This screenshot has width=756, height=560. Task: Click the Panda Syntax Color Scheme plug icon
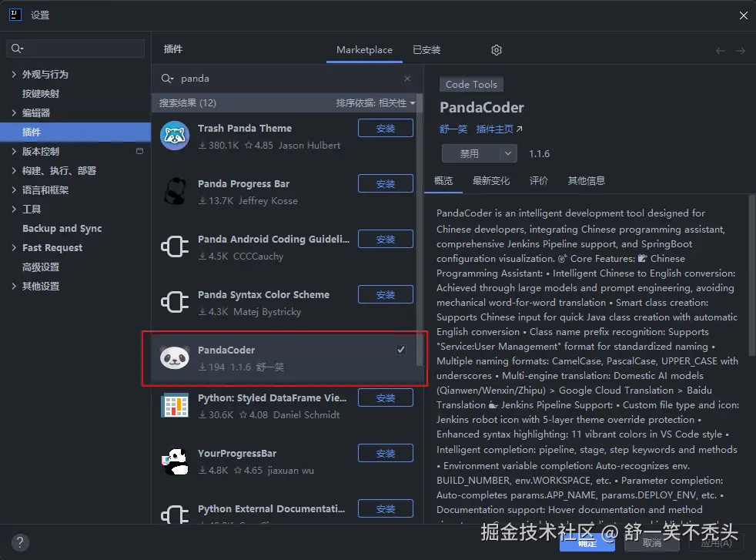tap(175, 302)
